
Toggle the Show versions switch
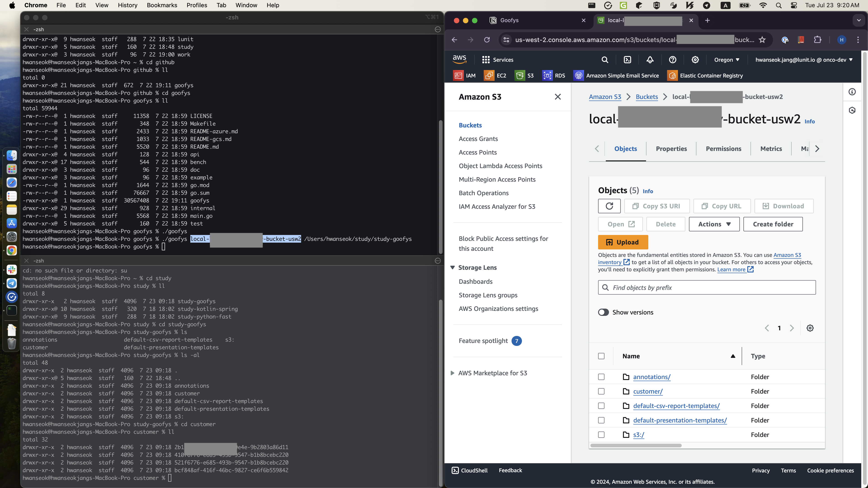coord(604,312)
